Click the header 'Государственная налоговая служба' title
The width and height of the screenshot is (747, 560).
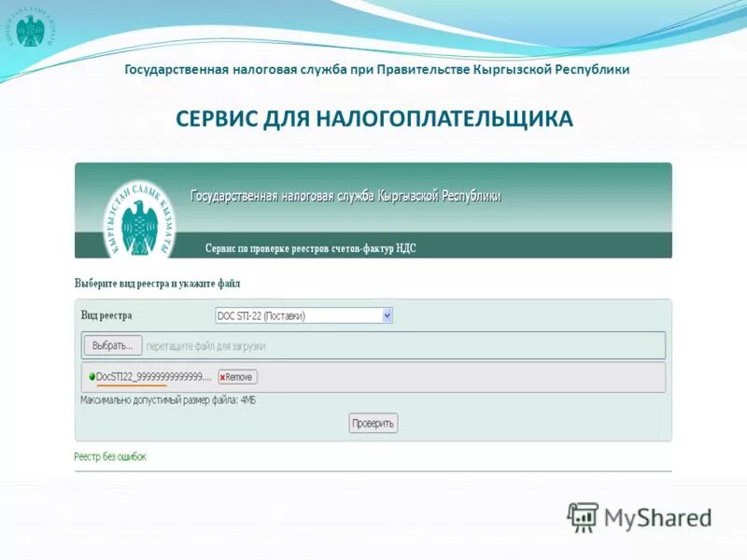[x=345, y=196]
